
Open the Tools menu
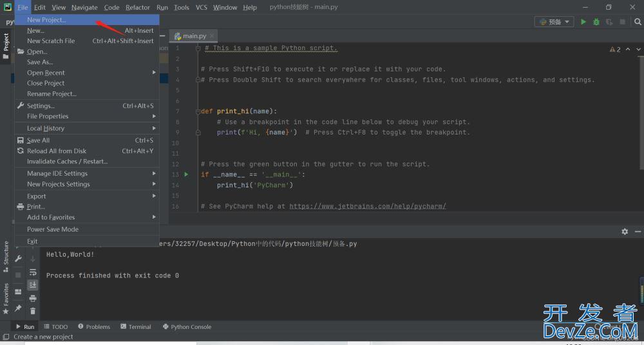coord(182,7)
